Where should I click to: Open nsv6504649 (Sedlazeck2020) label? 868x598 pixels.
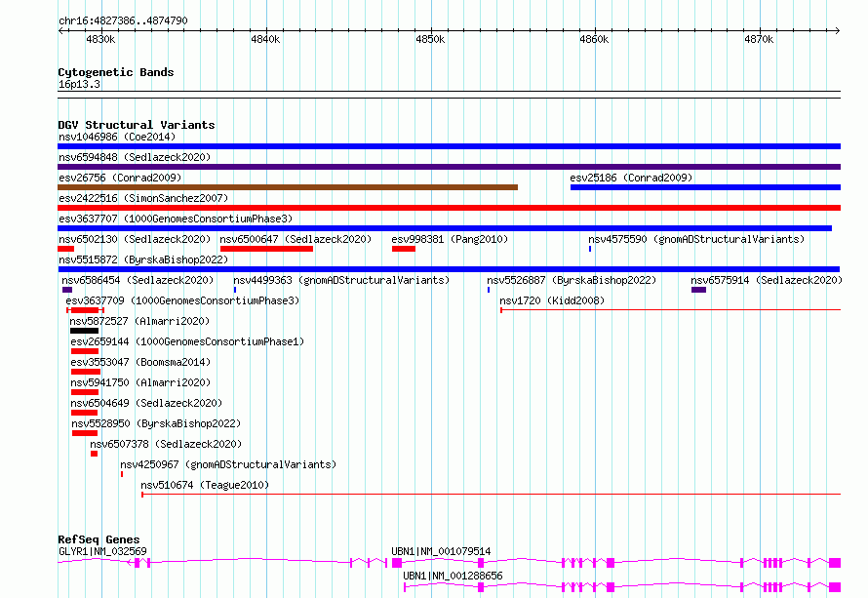tap(146, 403)
